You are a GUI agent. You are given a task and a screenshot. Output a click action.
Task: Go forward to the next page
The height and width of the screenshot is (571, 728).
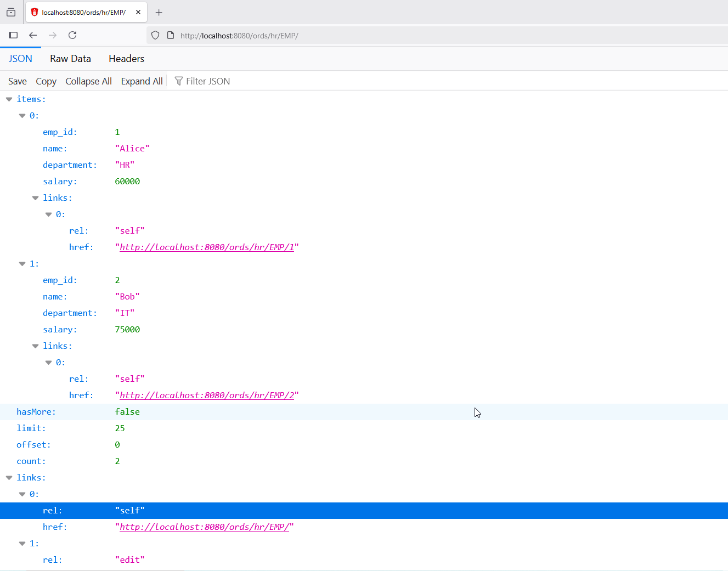tap(53, 35)
